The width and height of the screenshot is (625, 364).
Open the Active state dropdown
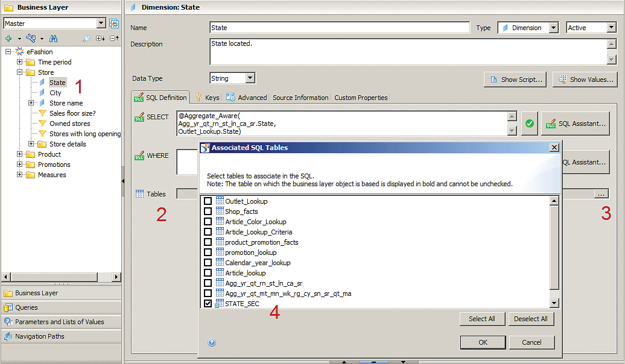611,28
